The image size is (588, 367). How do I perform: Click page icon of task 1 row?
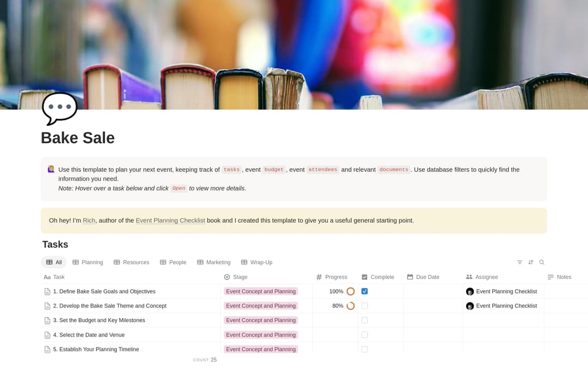47,292
